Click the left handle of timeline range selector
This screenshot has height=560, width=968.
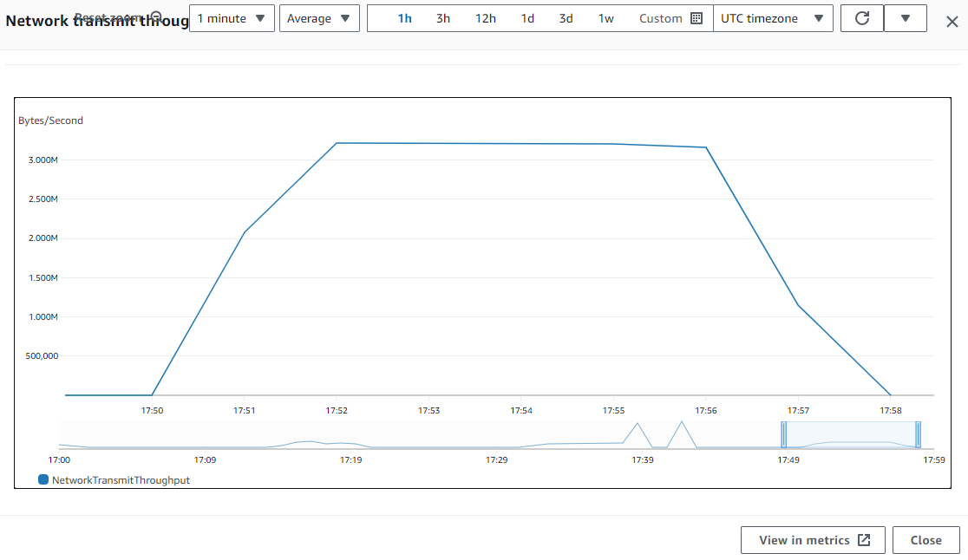(783, 433)
